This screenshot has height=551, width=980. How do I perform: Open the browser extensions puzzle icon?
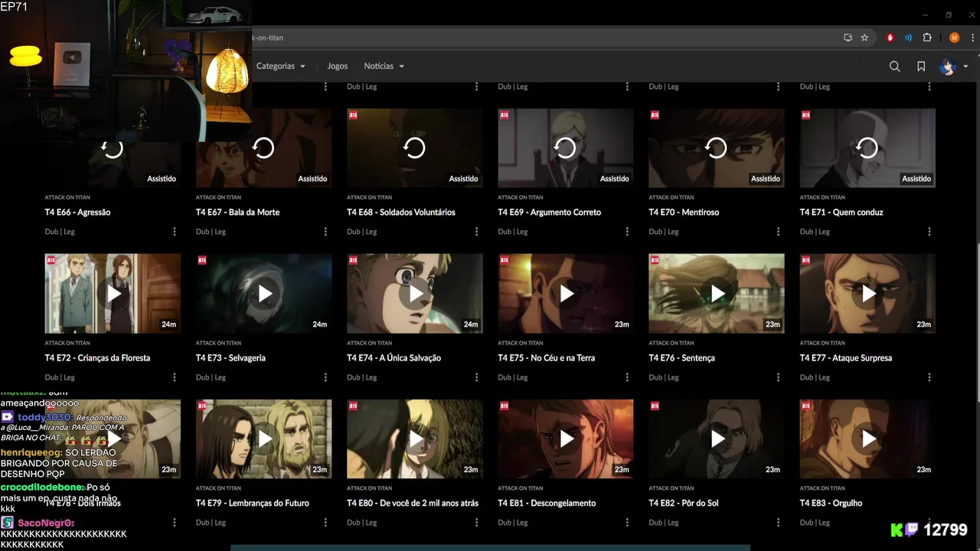tap(927, 37)
